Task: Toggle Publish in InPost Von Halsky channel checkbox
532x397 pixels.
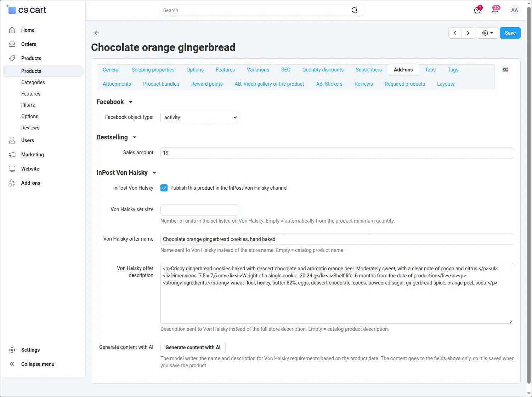Action: click(164, 188)
